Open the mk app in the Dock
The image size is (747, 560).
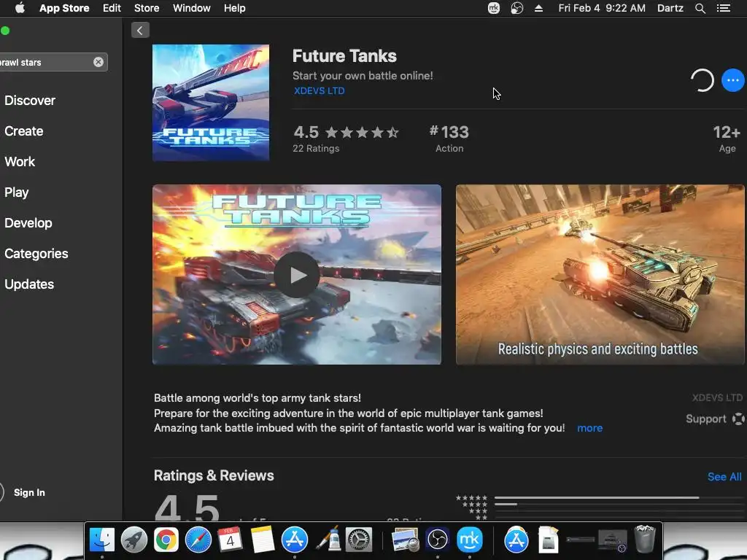click(x=470, y=540)
